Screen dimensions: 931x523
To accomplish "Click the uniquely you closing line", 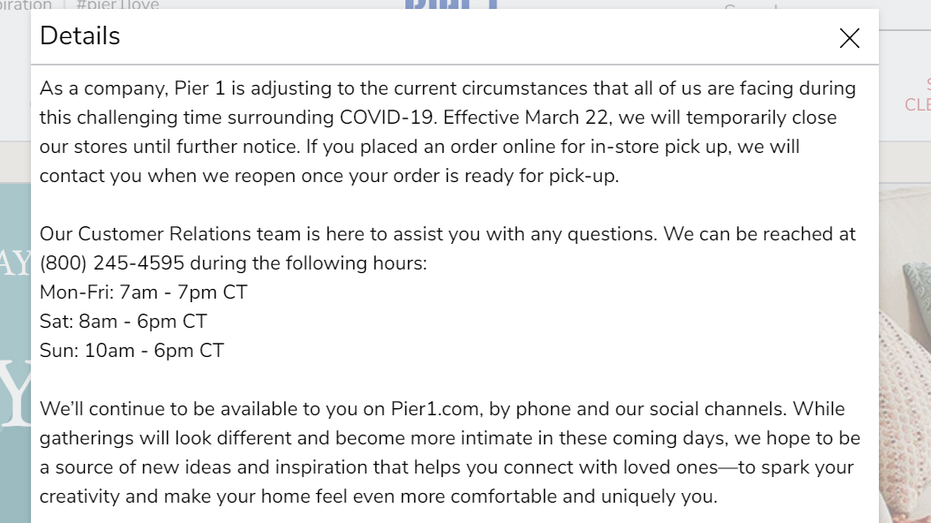I will point(379,496).
